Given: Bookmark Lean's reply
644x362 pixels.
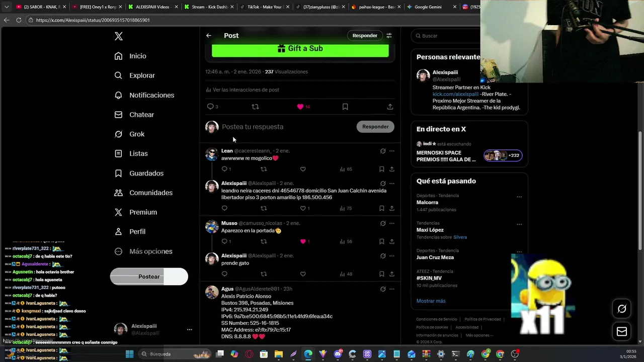Looking at the screenshot, I should [x=382, y=169].
